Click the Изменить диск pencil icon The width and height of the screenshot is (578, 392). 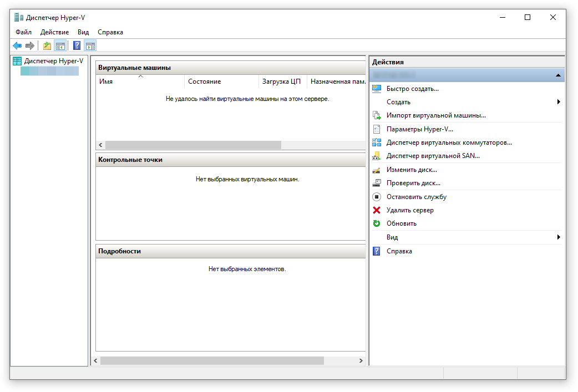click(x=376, y=170)
